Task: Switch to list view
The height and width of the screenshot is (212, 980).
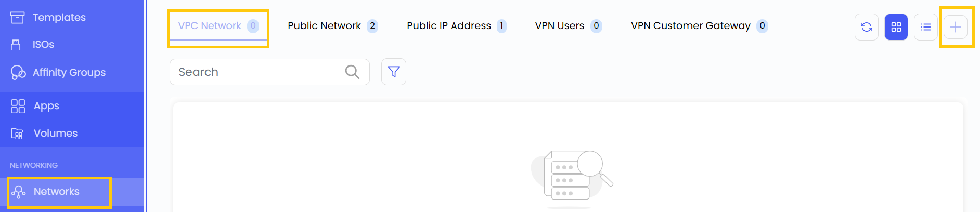Action: (x=926, y=27)
